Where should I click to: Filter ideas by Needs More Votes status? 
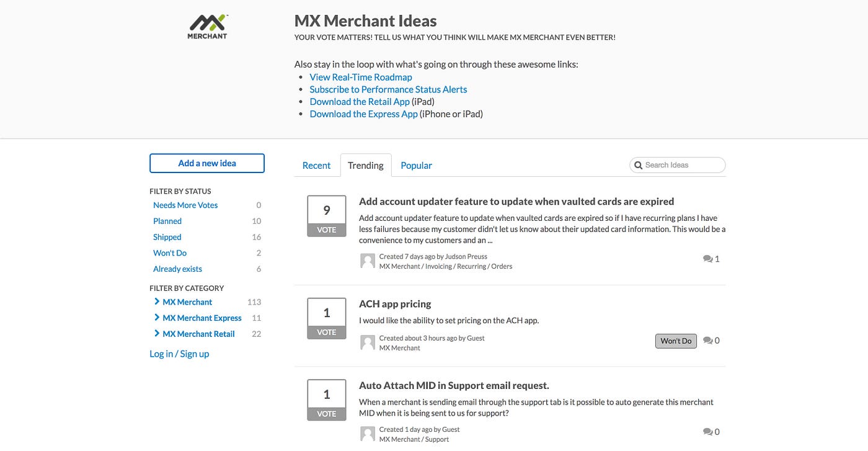pos(185,205)
